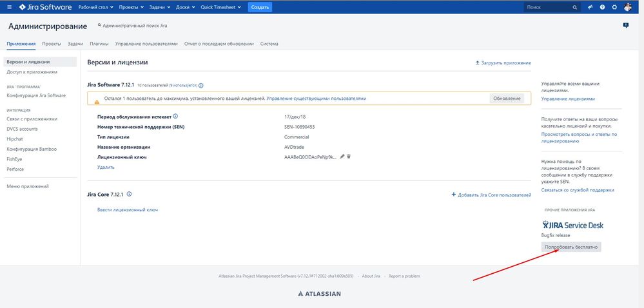Open Просмотреть вопросы и ответы по лицензированию
The height and width of the screenshot is (308, 644).
(579, 138)
